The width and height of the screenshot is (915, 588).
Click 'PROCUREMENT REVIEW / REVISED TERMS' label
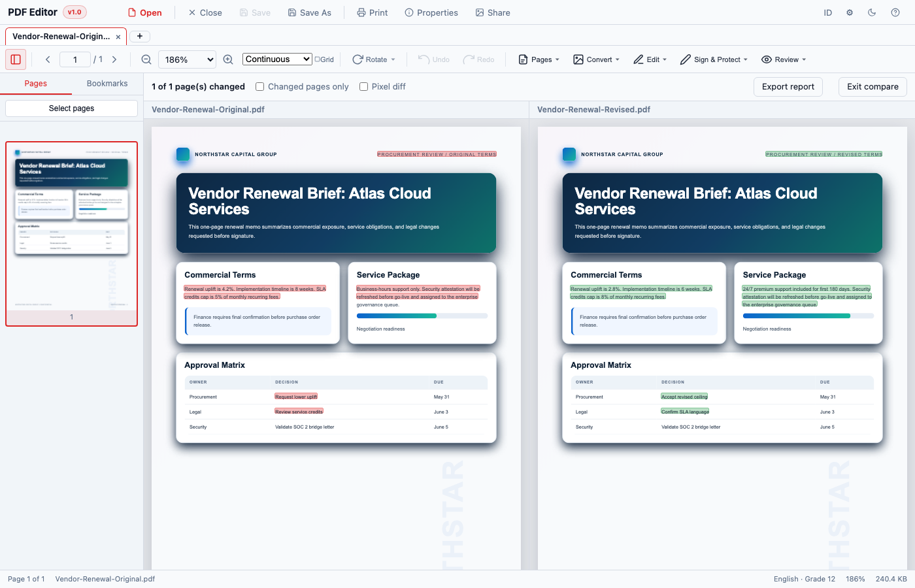tap(824, 154)
